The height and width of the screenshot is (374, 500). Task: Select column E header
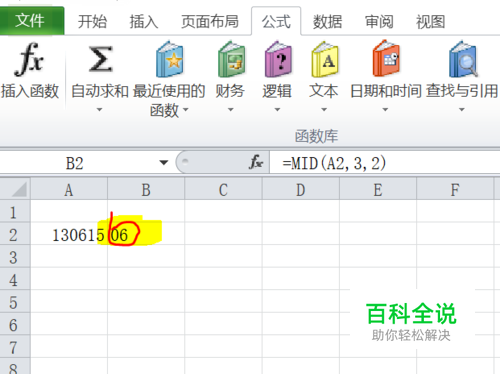click(x=378, y=190)
